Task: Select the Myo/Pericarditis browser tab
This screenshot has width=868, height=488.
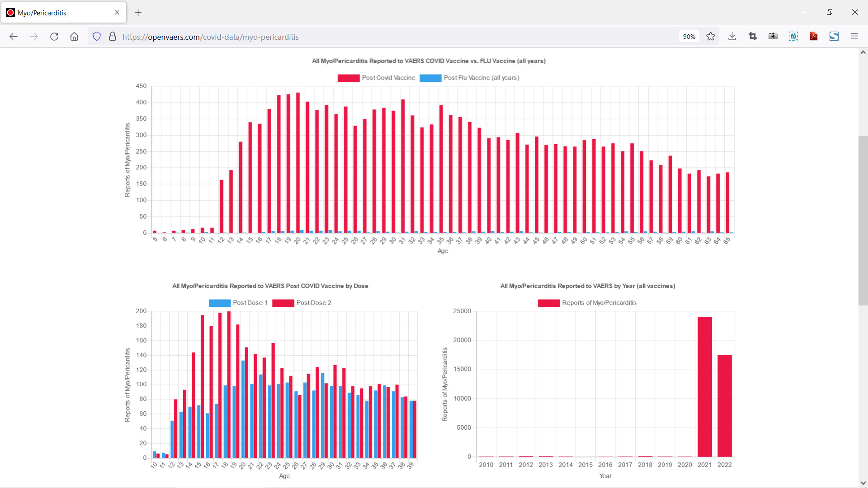Action: pos(59,13)
